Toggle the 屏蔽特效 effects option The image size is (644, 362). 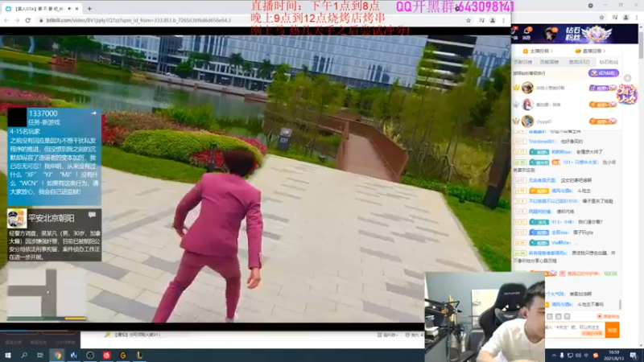[x=608, y=316]
